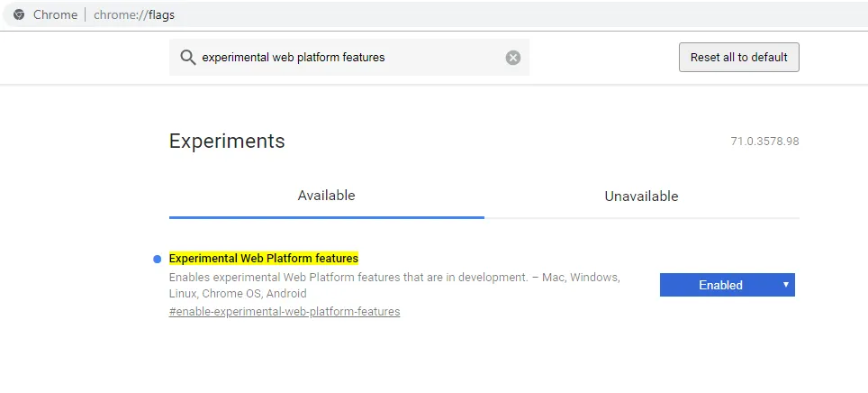
Task: Open the #enable-experimental-web-platform-features link
Action: pos(285,312)
